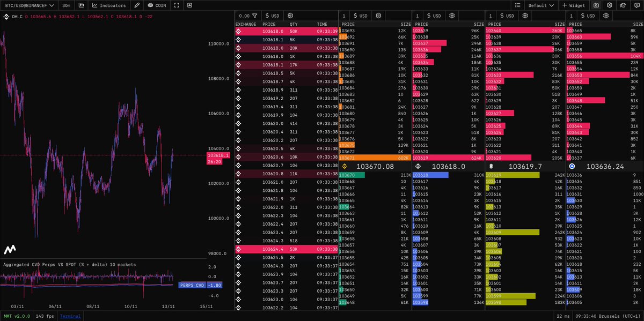Open the feedback chat icon

point(636,5)
